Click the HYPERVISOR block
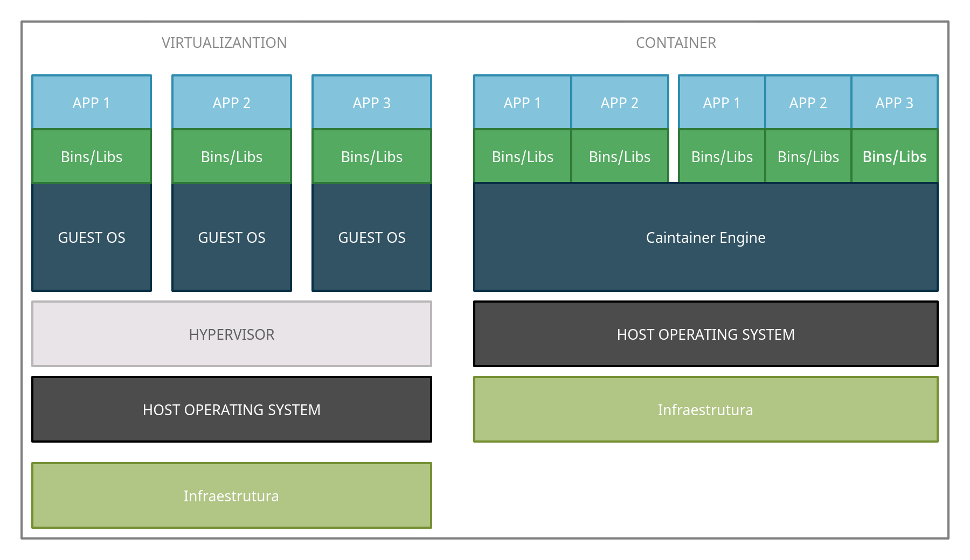Image resolution: width=970 pixels, height=560 pixels. pyautogui.click(x=232, y=334)
